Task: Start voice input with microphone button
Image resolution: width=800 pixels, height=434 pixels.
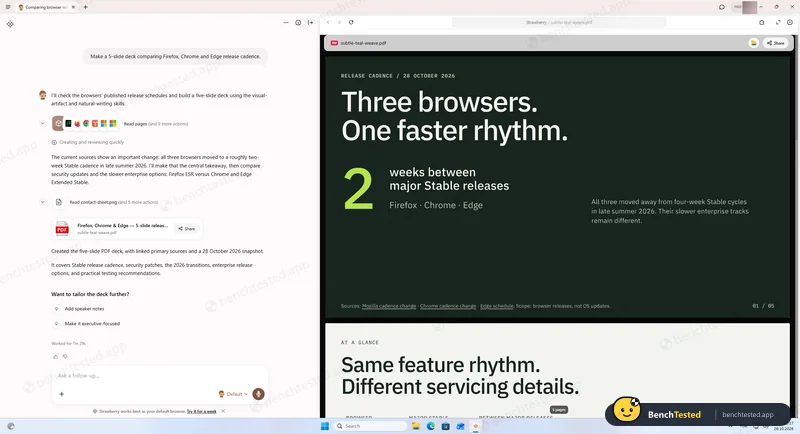Action: coord(259,394)
